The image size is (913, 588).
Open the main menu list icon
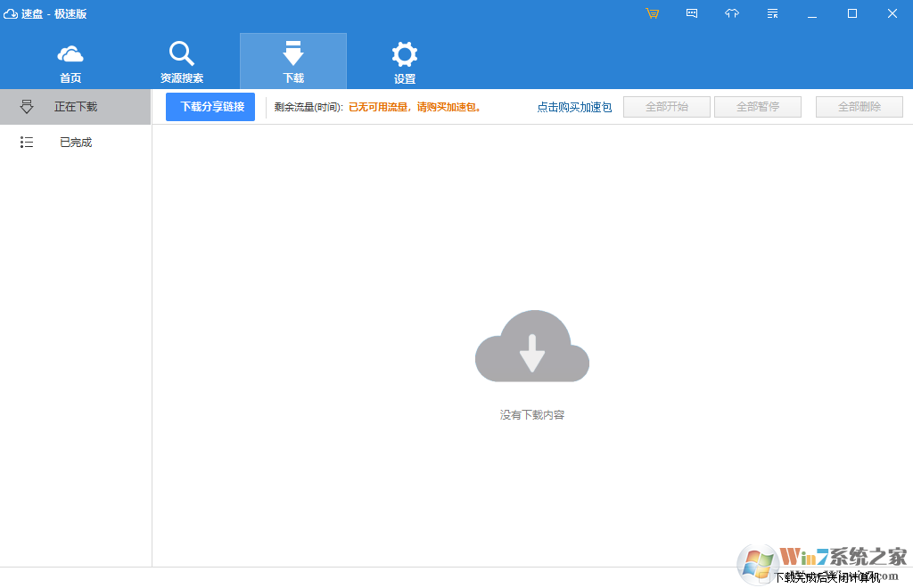click(772, 13)
